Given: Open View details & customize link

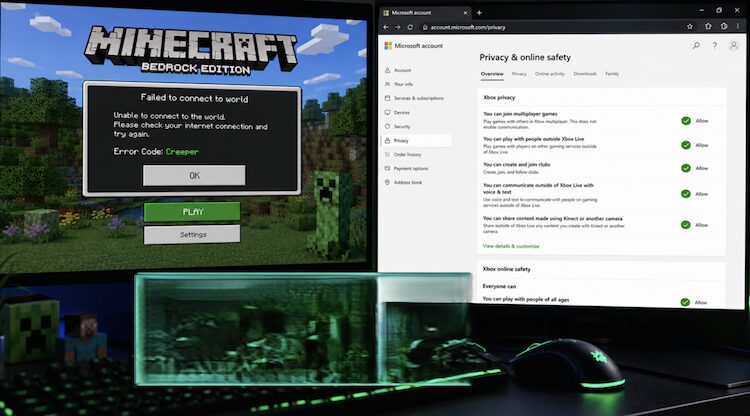Looking at the screenshot, I should [511, 246].
